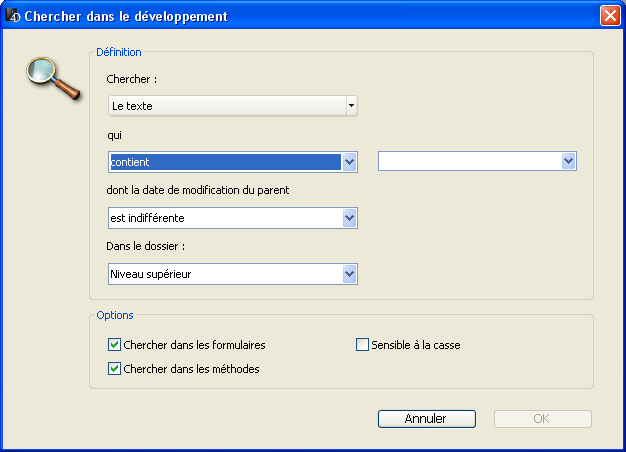Click into the empty search text field
The height and width of the screenshot is (452, 626).
click(468, 162)
